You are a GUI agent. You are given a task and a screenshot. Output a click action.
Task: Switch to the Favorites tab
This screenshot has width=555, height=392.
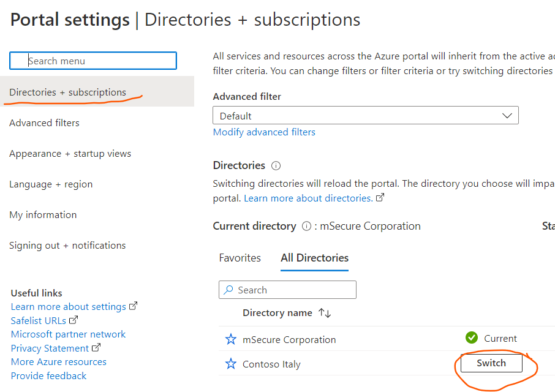pyautogui.click(x=240, y=258)
